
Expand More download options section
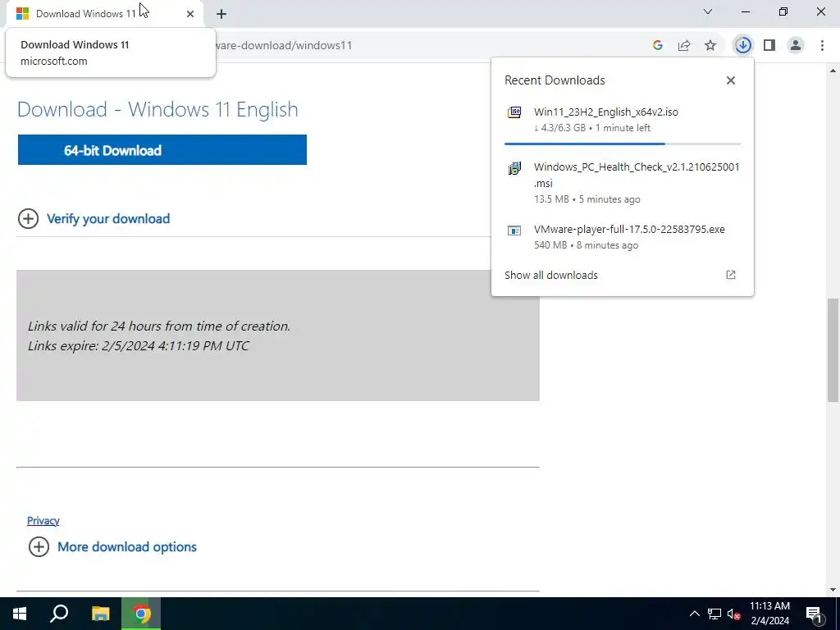point(112,547)
